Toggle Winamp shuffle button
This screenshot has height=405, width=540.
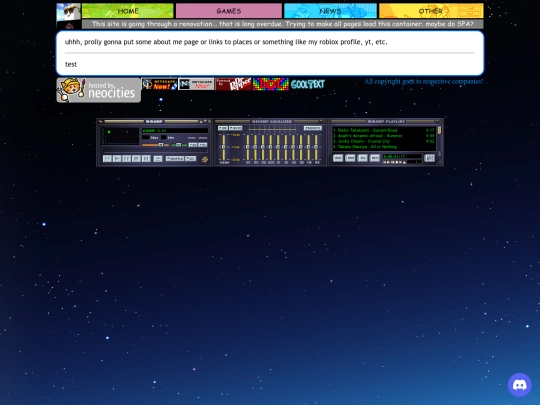click(175, 158)
